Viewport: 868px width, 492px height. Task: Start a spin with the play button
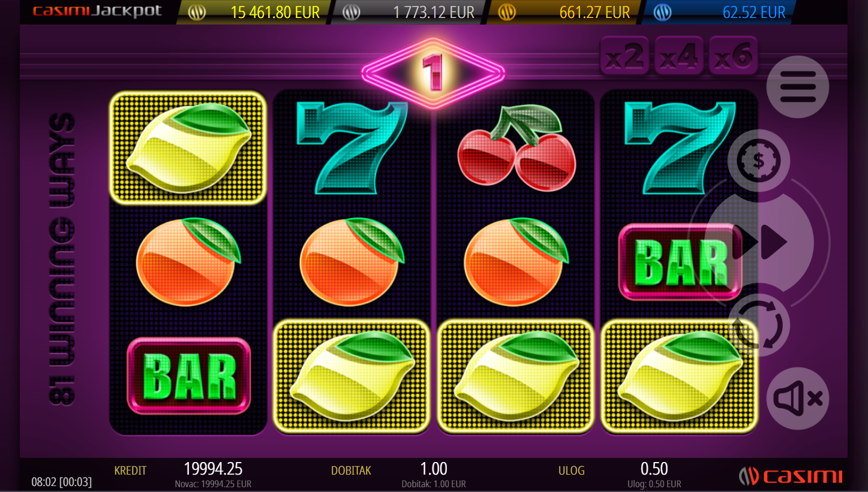761,243
